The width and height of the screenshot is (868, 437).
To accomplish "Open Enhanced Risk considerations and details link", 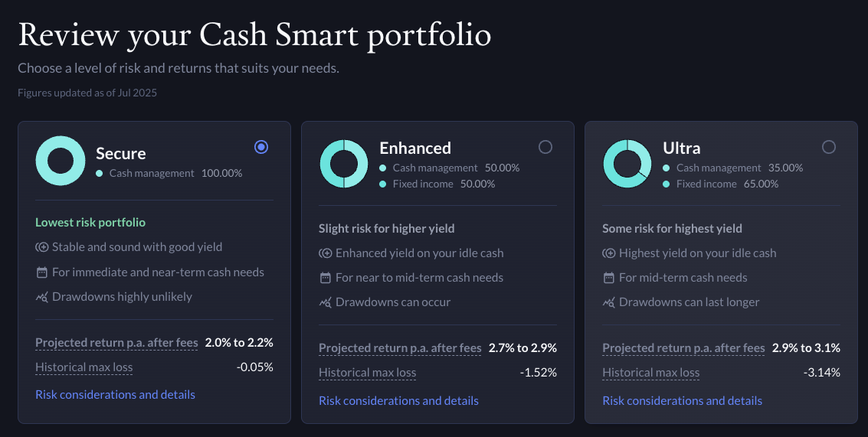I will (398, 401).
